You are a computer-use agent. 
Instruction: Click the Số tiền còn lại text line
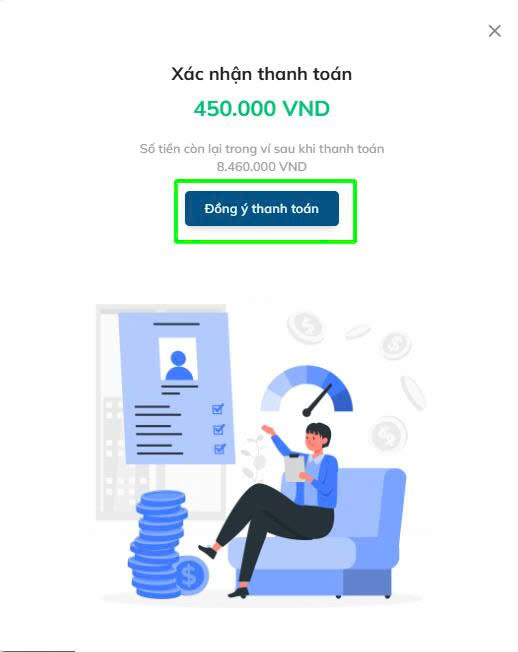(x=261, y=149)
